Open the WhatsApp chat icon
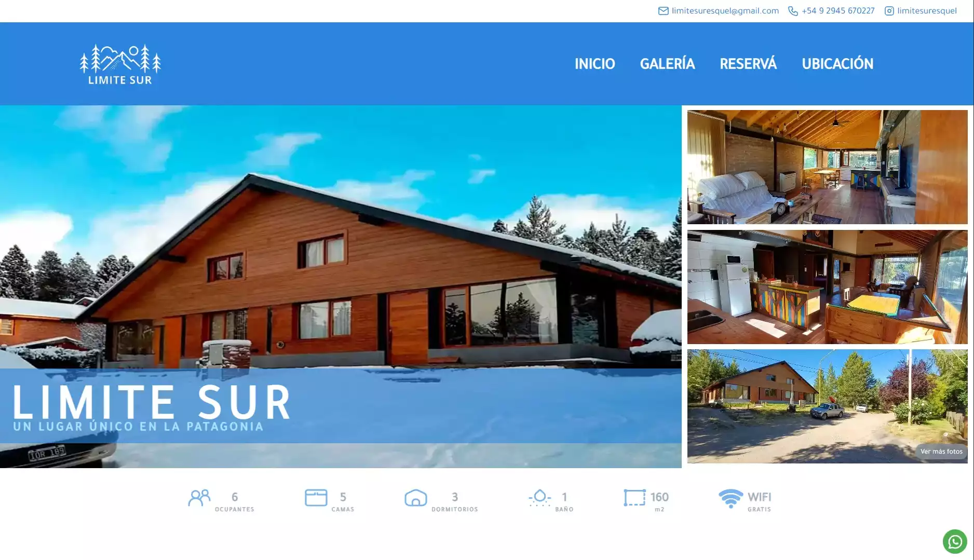Screen dimensions: 974x560 point(955,542)
